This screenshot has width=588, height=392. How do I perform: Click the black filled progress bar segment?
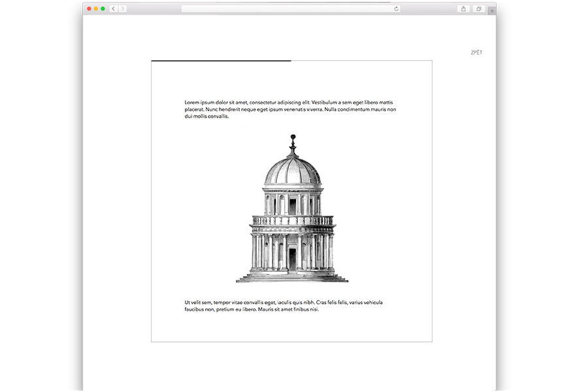(x=221, y=61)
